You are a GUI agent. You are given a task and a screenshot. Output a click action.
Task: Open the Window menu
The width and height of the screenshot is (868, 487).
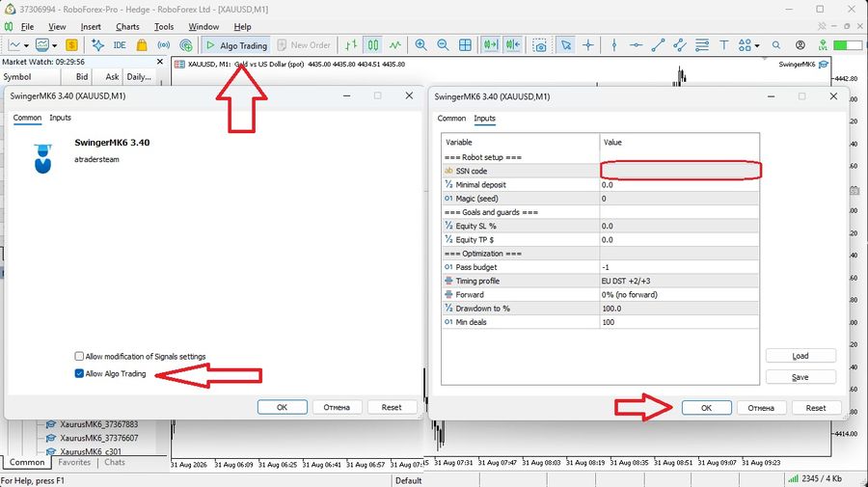click(x=203, y=27)
